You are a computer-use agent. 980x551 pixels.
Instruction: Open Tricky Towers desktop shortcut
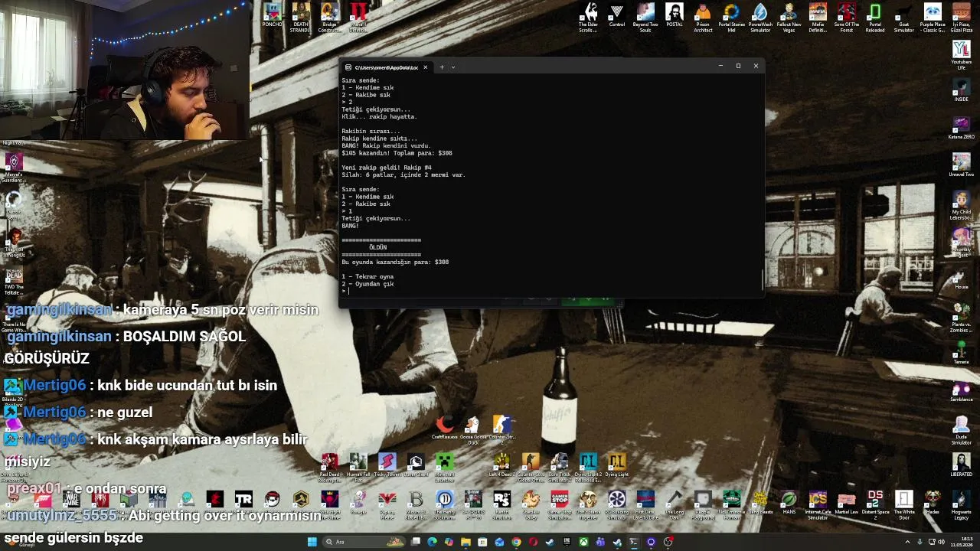click(387, 464)
